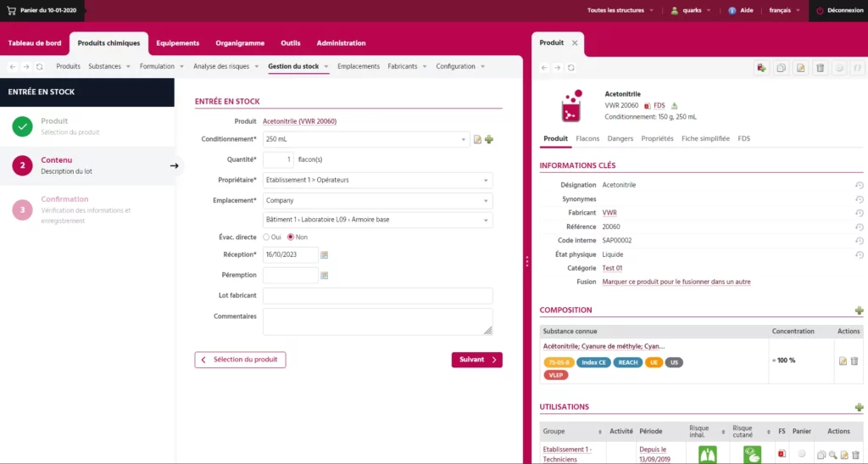Select Oui for Évac. directe

[x=266, y=237]
